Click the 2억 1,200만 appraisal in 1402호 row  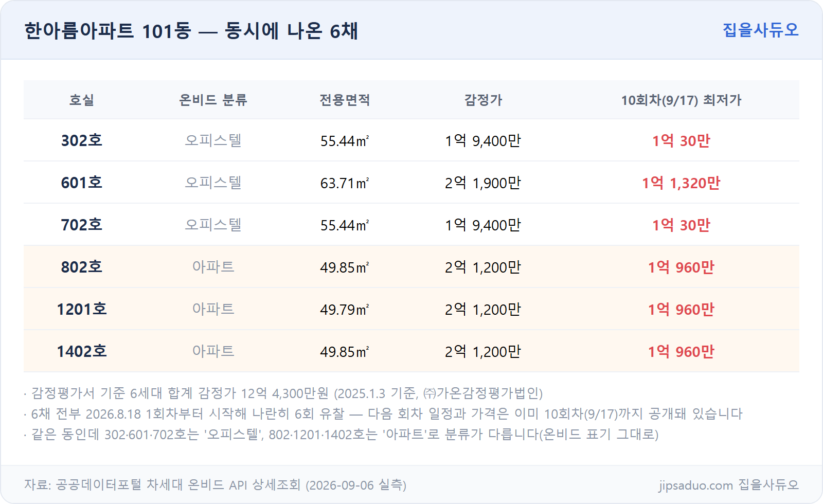483,351
